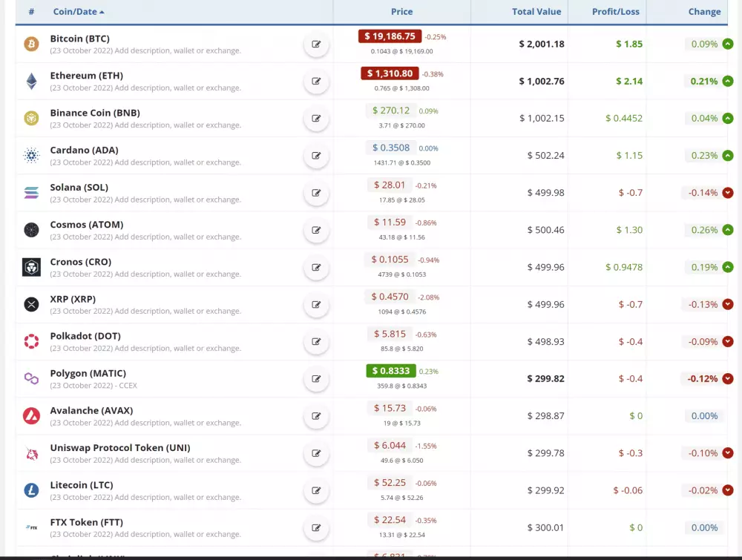Sort by the Total Value column header
Image resolution: width=742 pixels, height=560 pixels.
536,12
